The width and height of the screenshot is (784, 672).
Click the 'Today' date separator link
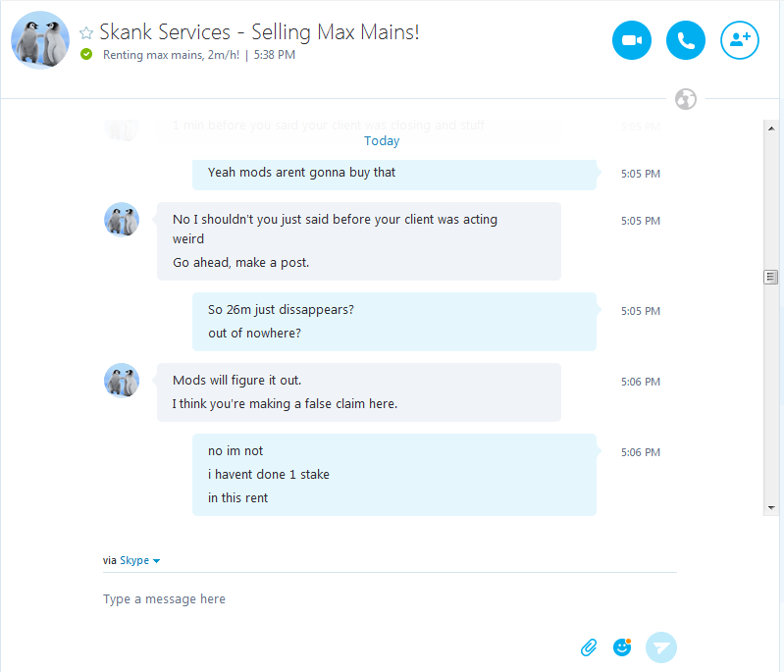click(x=382, y=141)
